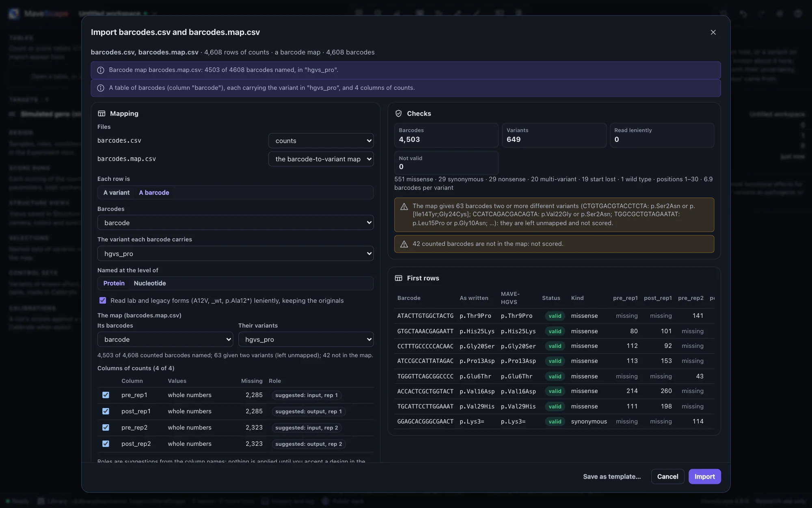Click 'suggested: input, rep 1' role chip
The image size is (812, 508).
[x=307, y=395]
